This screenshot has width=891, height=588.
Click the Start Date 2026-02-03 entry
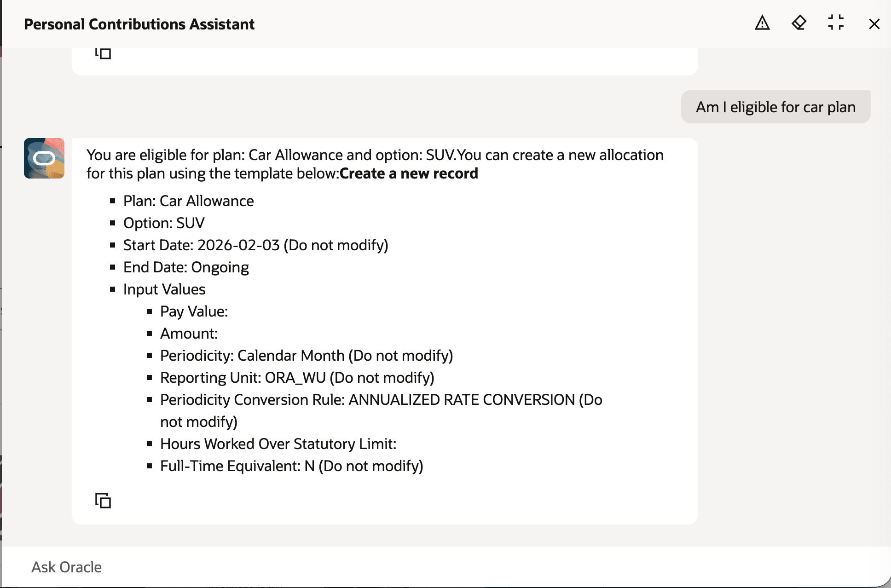pos(256,245)
